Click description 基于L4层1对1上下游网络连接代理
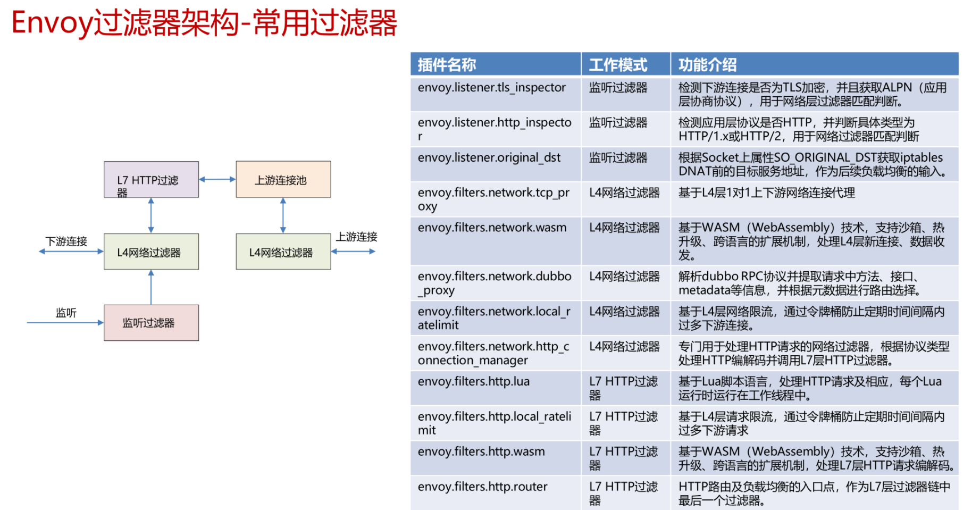Screen dimensions: 980x510 click(x=815, y=199)
